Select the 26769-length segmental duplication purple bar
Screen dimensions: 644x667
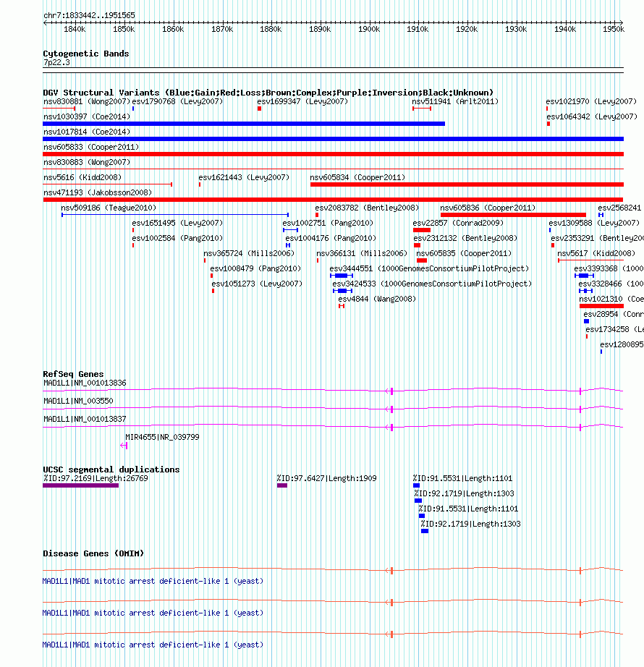pyautogui.click(x=81, y=486)
